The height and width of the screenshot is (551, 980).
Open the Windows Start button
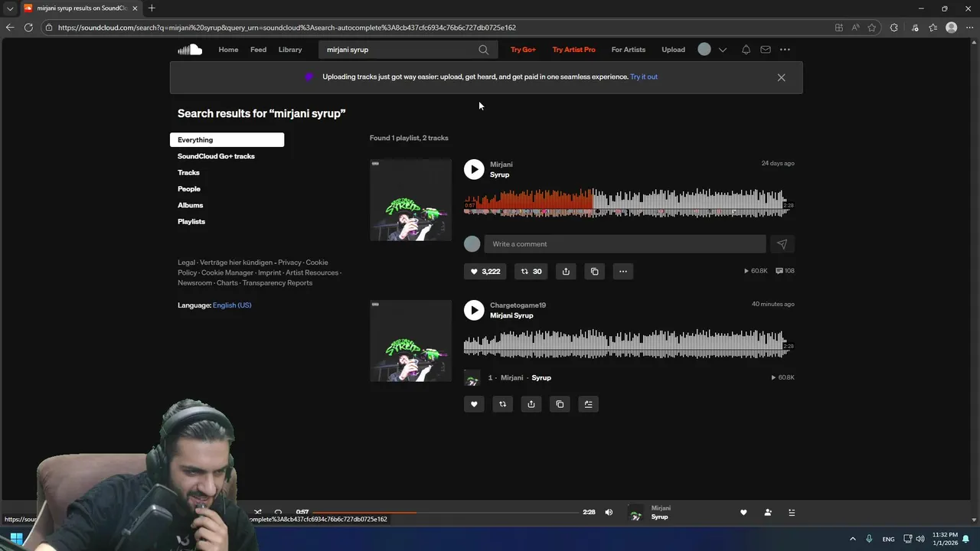(16, 538)
